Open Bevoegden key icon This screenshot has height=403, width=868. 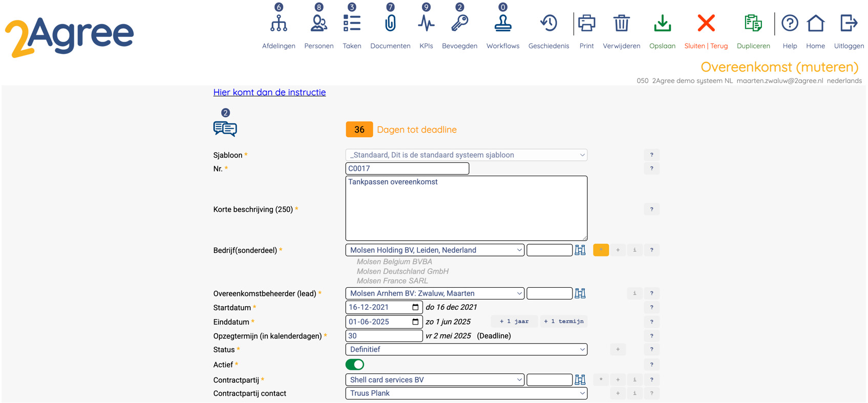pyautogui.click(x=459, y=24)
